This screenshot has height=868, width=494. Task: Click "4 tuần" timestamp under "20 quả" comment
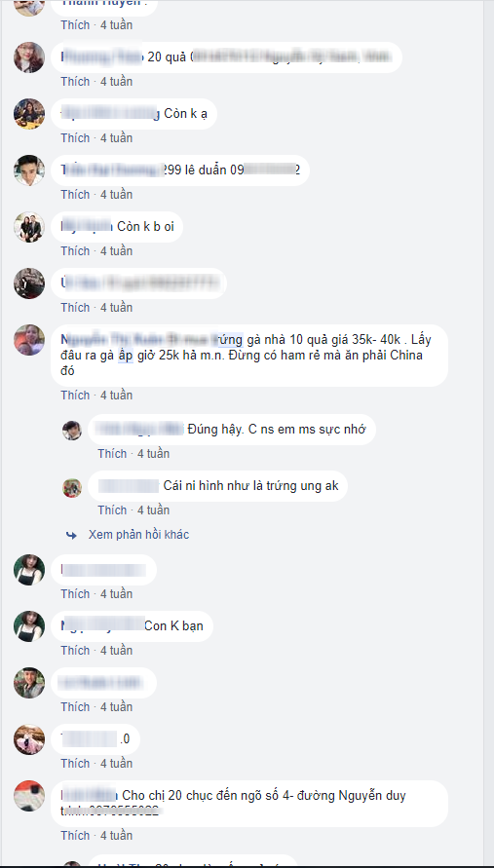tap(116, 82)
